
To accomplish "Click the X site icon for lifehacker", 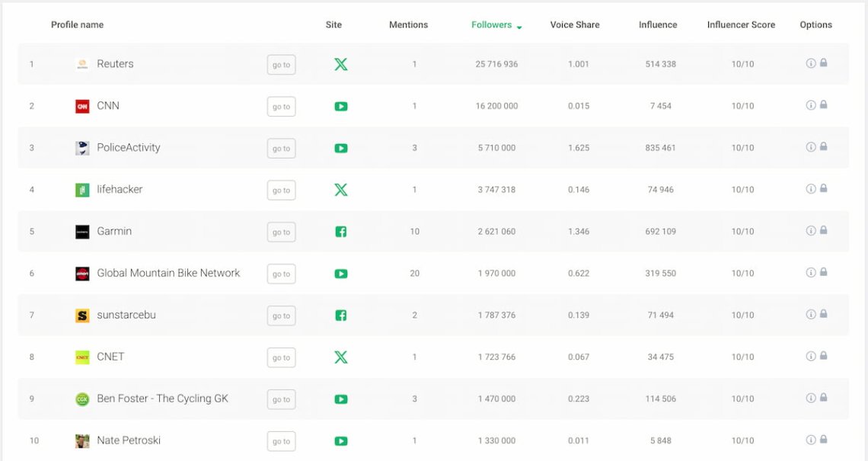I will pyautogui.click(x=341, y=190).
